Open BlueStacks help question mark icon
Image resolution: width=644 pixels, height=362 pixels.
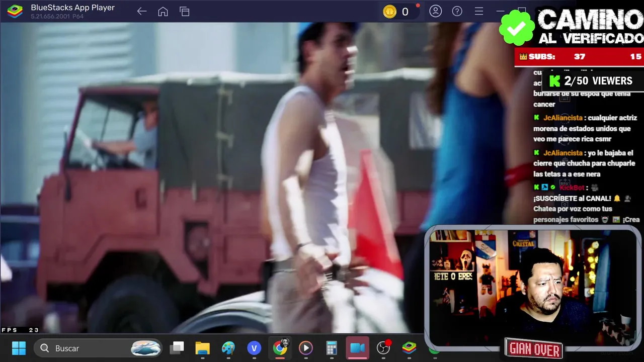(457, 11)
